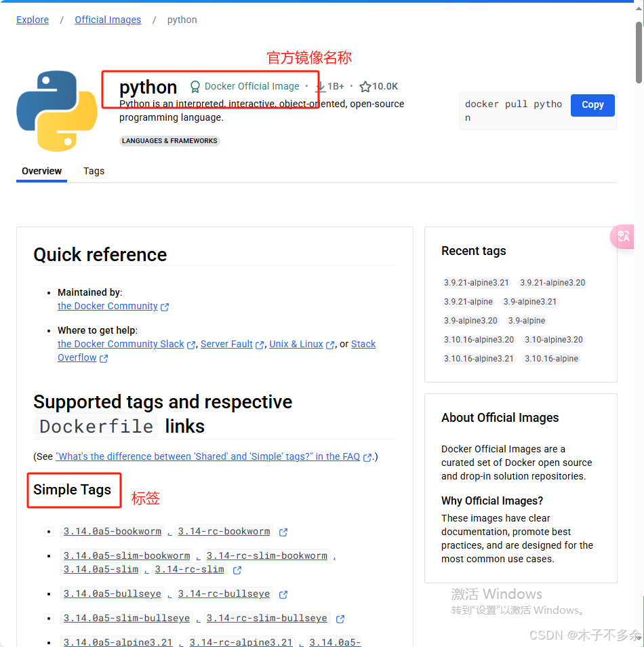Click external icon after Unix & Linux
644x647 pixels.
pyautogui.click(x=330, y=345)
